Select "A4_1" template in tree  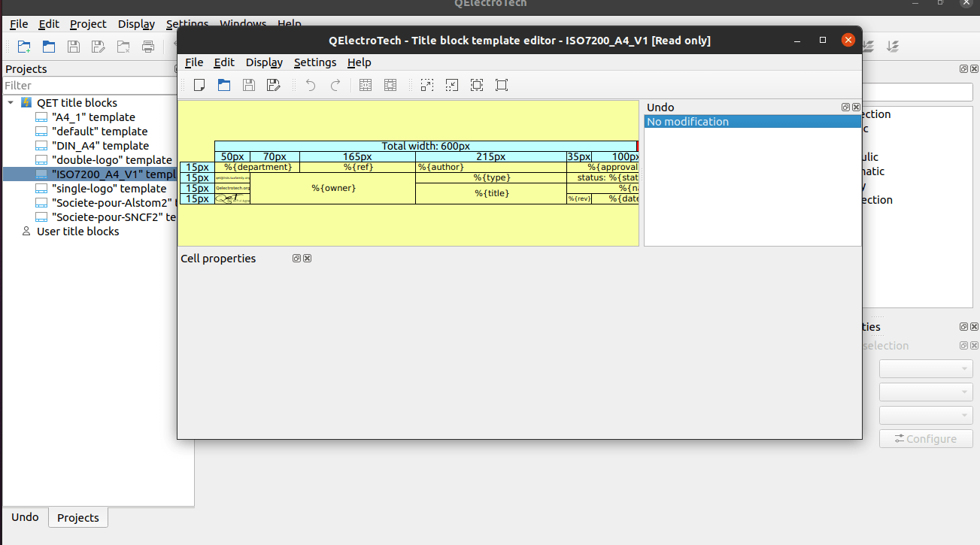tap(93, 117)
